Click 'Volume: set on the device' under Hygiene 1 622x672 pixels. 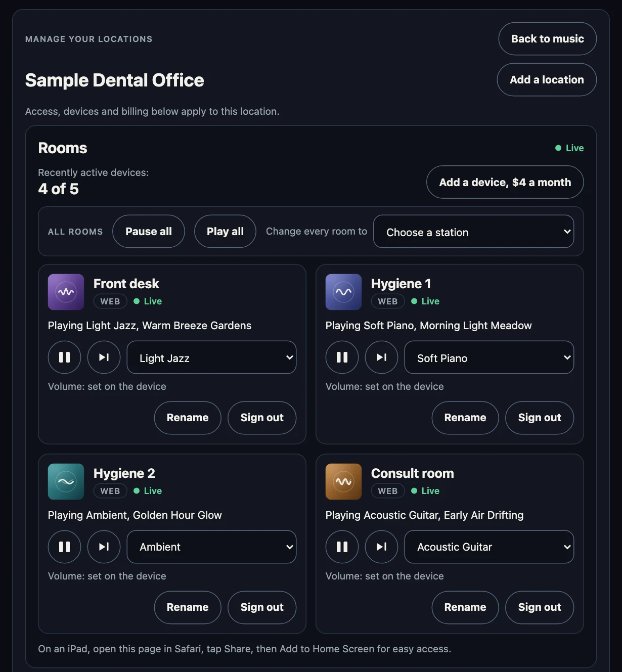pos(385,386)
